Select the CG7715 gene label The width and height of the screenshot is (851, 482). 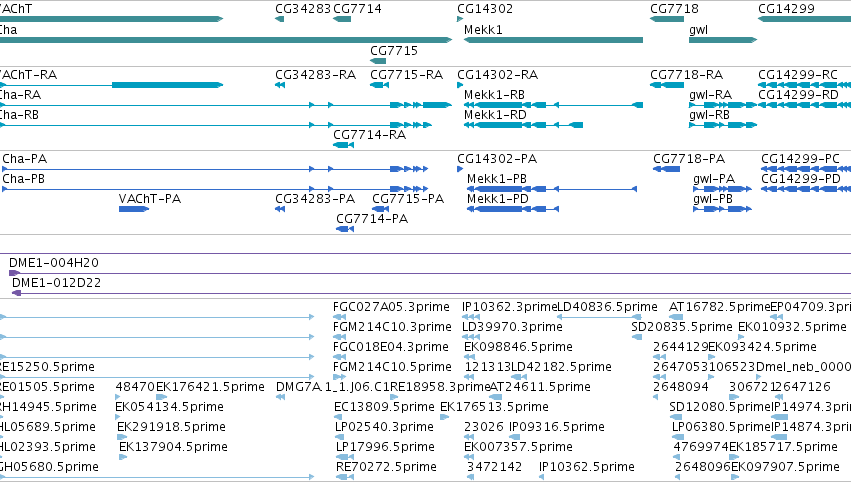click(393, 50)
